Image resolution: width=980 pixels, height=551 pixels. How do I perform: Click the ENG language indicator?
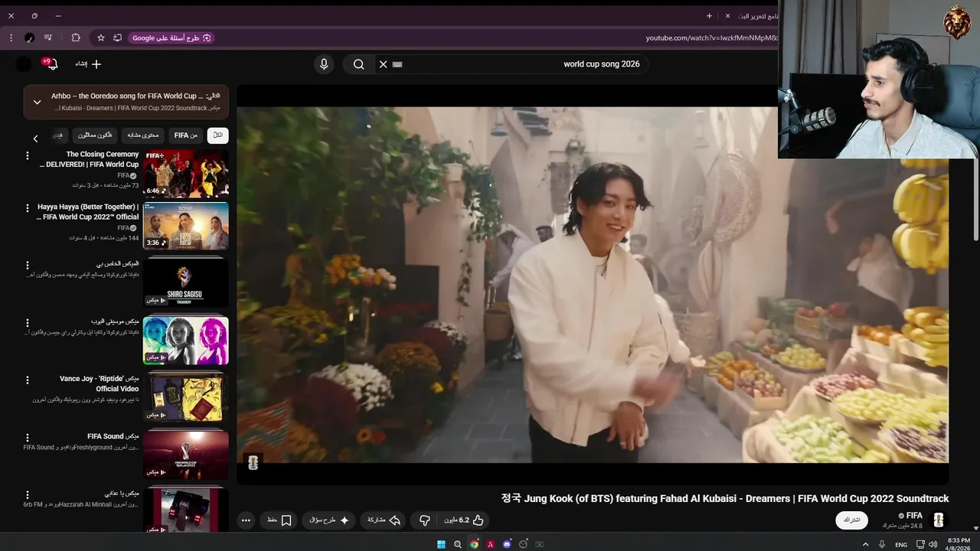click(901, 544)
